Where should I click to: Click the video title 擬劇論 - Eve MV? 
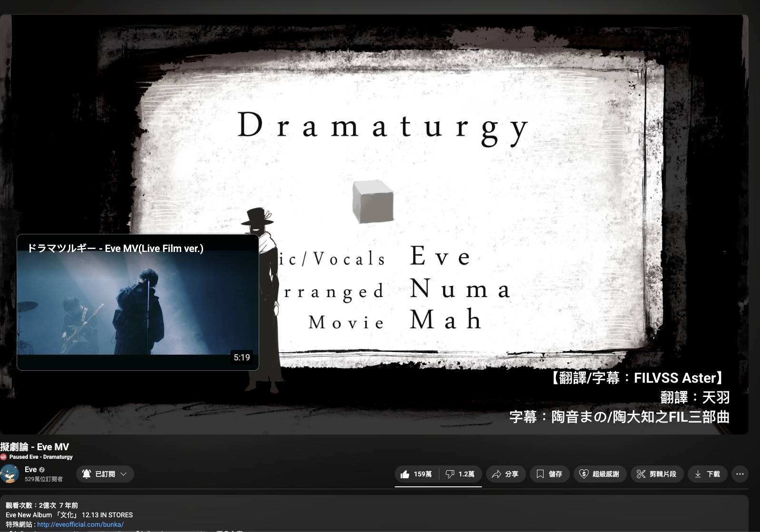tap(35, 447)
